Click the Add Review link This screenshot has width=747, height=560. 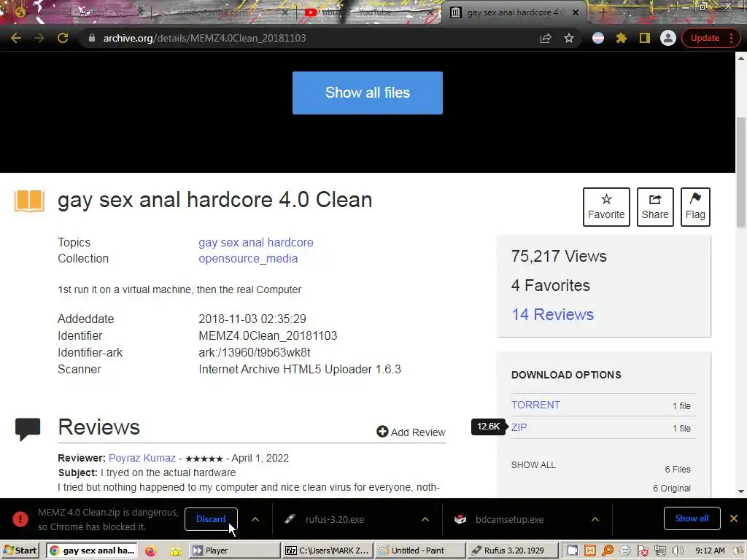click(411, 432)
